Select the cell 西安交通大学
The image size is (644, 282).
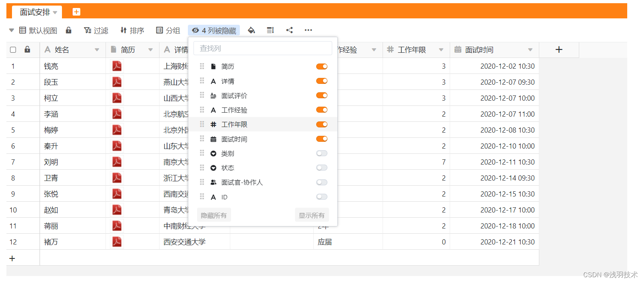pos(195,242)
